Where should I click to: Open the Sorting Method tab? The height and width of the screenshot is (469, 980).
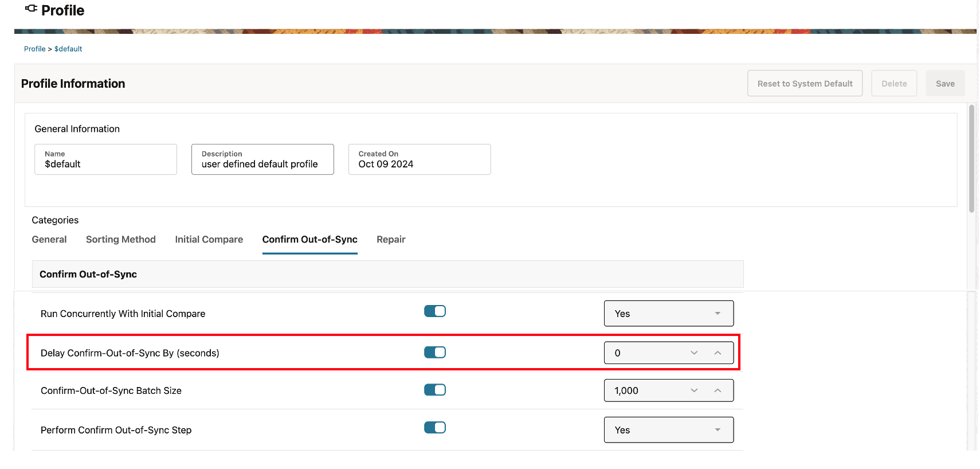click(121, 240)
